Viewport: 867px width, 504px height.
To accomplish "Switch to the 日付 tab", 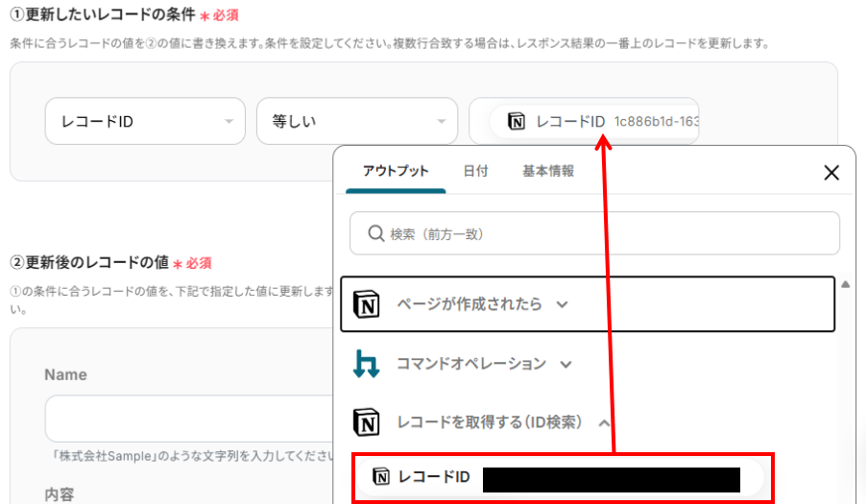I will 475,171.
